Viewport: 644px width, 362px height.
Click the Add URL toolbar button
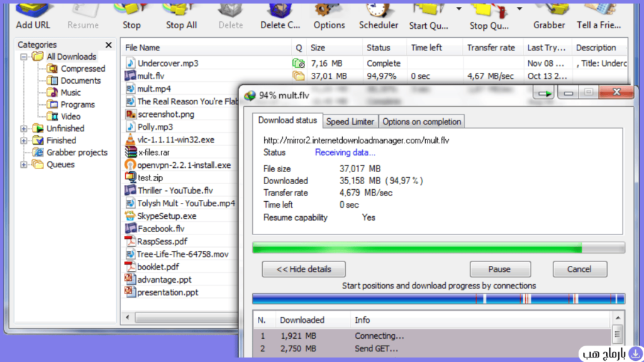[x=33, y=16]
